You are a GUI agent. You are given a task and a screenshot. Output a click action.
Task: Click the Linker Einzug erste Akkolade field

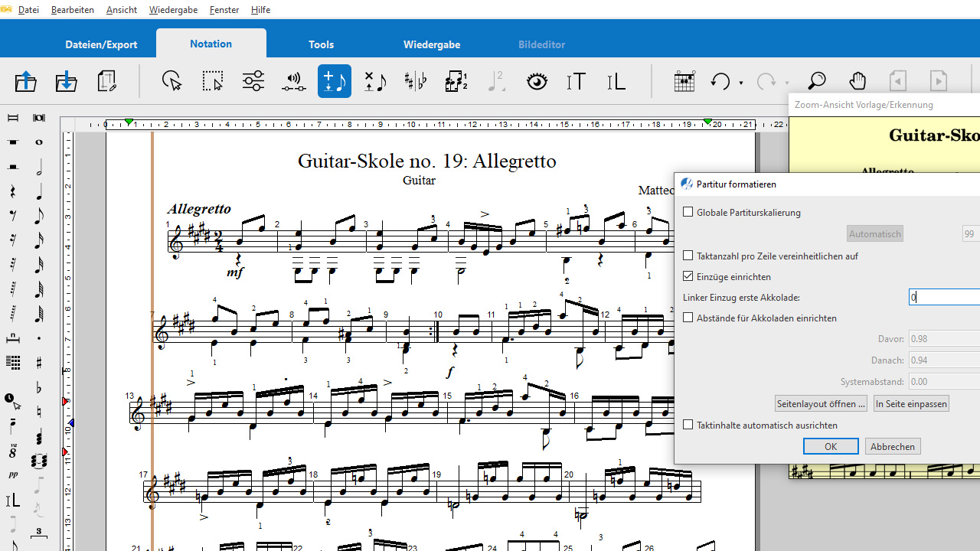944,298
